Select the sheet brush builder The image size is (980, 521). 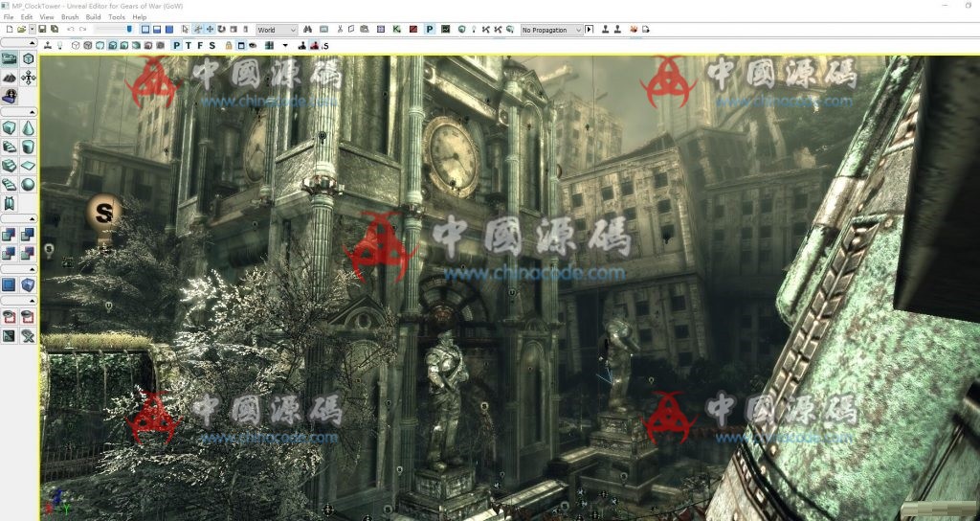coord(28,166)
